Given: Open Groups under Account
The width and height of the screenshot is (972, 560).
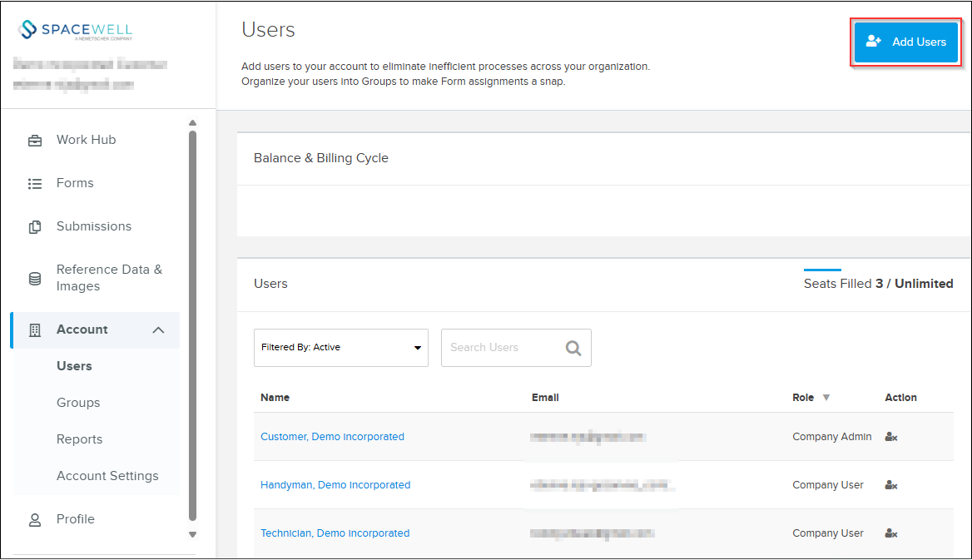Looking at the screenshot, I should coord(78,403).
